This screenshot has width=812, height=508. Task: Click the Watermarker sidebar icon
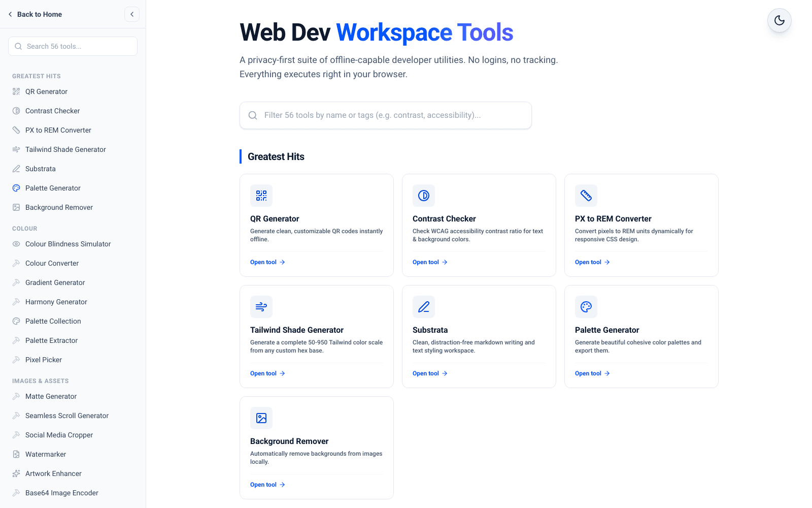pyautogui.click(x=16, y=454)
